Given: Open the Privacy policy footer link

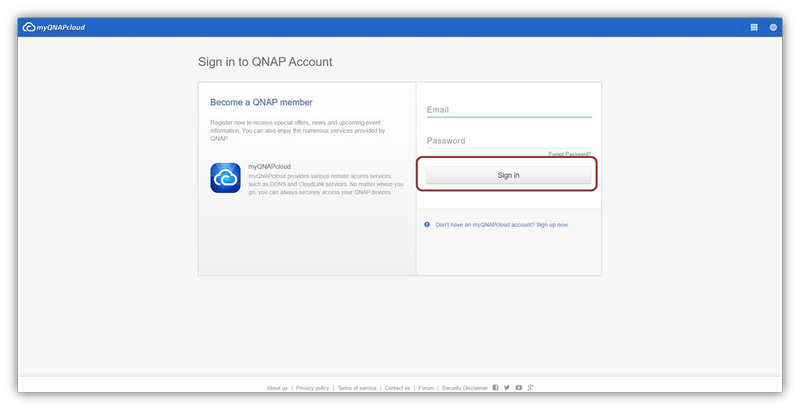Looking at the screenshot, I should point(312,388).
